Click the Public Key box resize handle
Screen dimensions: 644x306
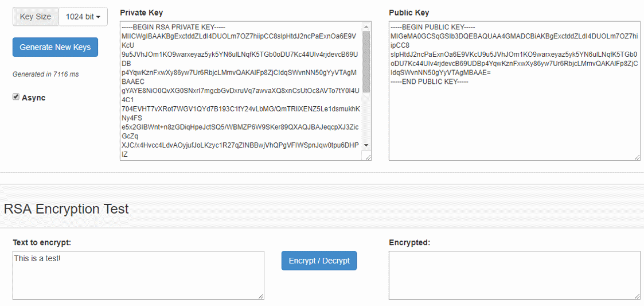[x=637, y=156]
